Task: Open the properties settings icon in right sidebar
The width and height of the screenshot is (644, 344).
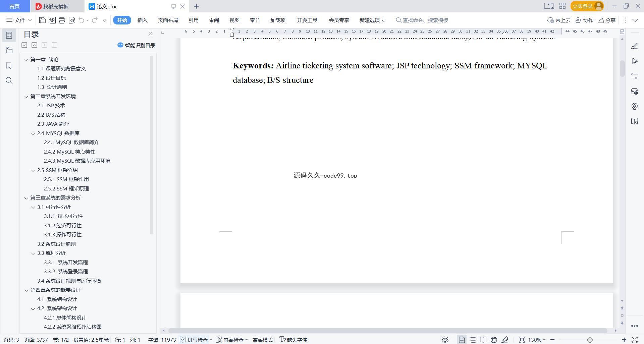Action: (x=635, y=76)
